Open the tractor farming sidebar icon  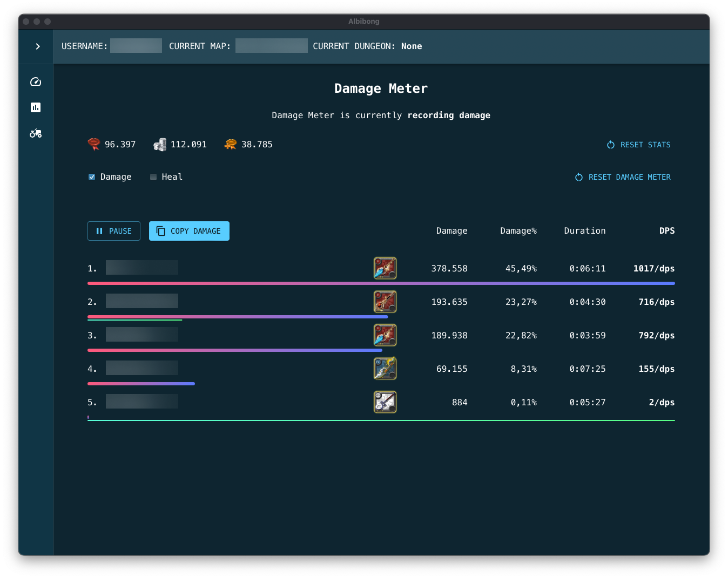(x=36, y=133)
